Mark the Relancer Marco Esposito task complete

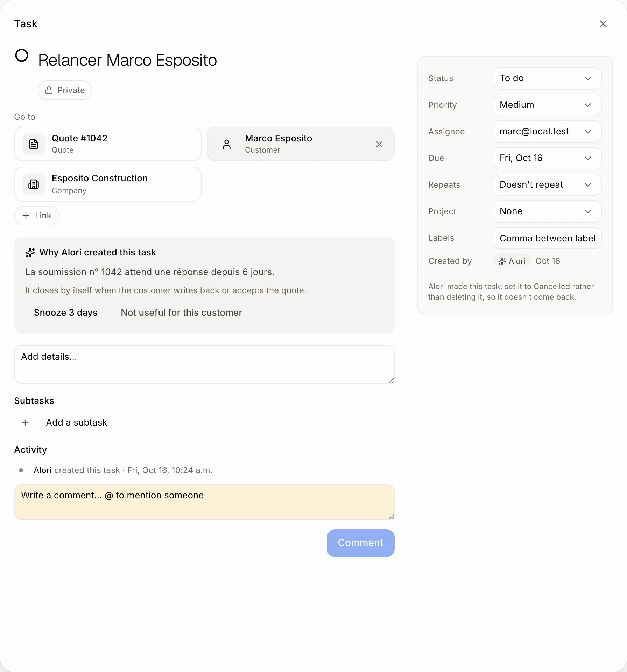click(22, 55)
